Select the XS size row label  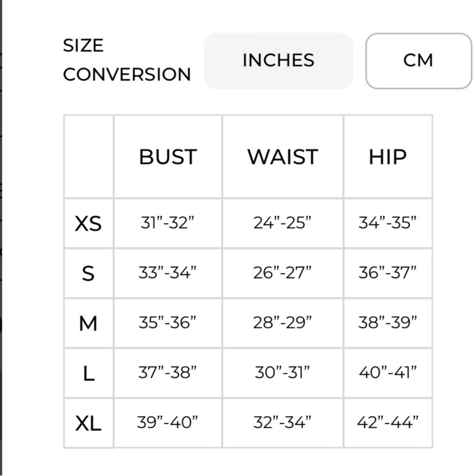pyautogui.click(x=88, y=224)
